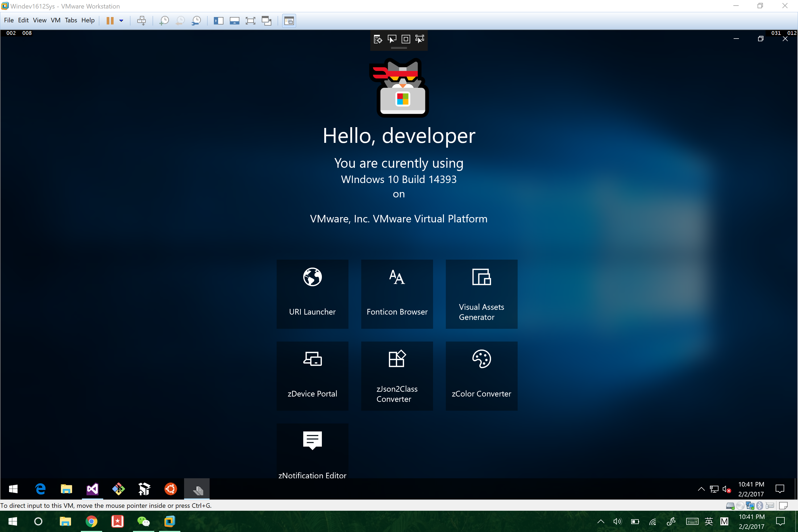Open the zColor Converter tile
798x532 pixels.
tap(481, 376)
